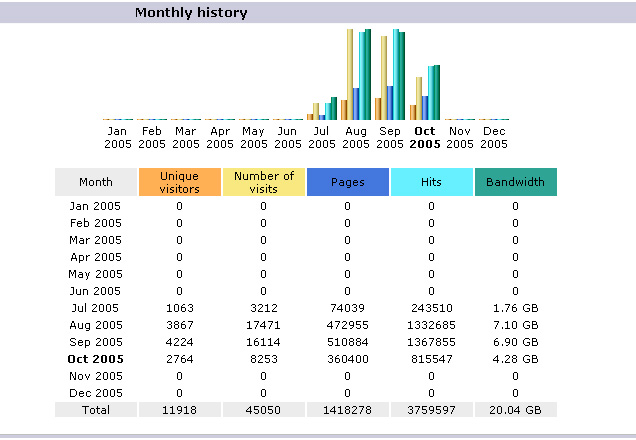This screenshot has height=440, width=636.
Task: Click Jul 2005 unique visitors value 1063
Action: (x=180, y=308)
